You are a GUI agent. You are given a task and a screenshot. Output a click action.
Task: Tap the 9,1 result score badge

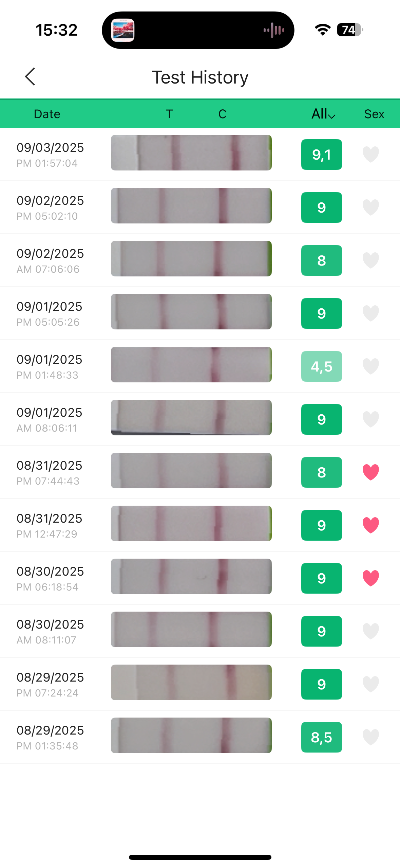pyautogui.click(x=321, y=155)
